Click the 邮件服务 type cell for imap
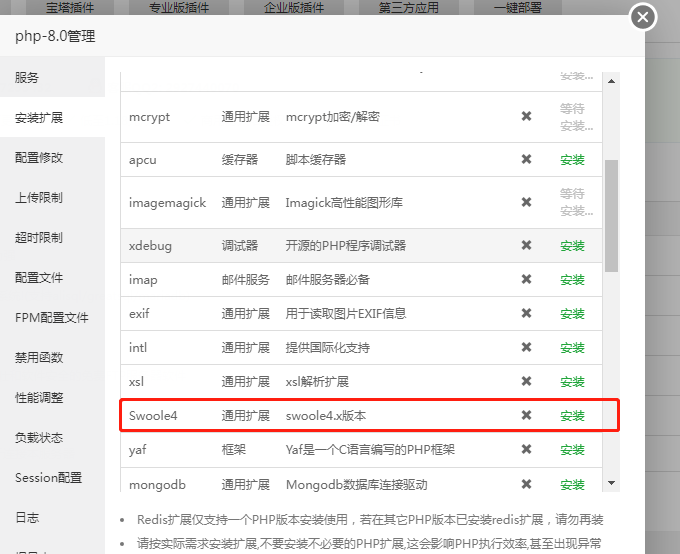 (x=245, y=280)
